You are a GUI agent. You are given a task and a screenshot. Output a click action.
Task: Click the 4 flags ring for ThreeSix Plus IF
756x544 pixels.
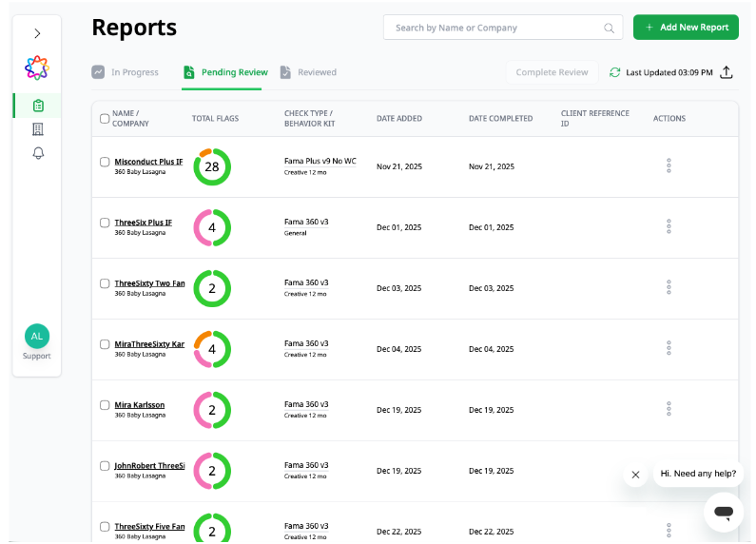(x=212, y=227)
